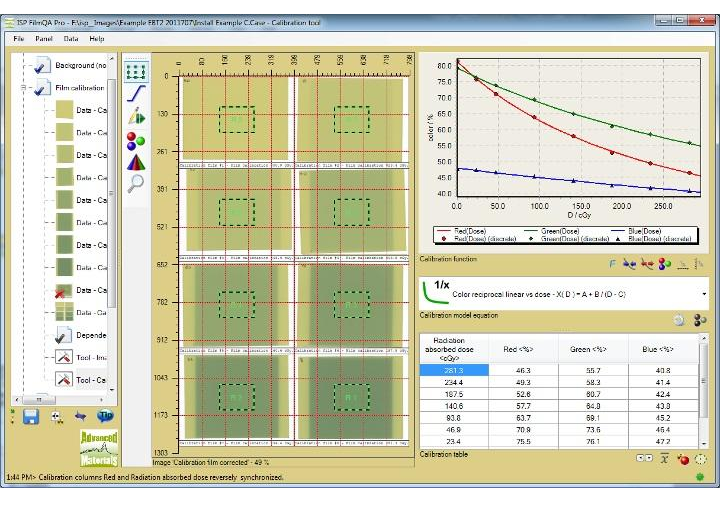
Task: Click the tree horizontal scroll left arrow
Action: 17,400
